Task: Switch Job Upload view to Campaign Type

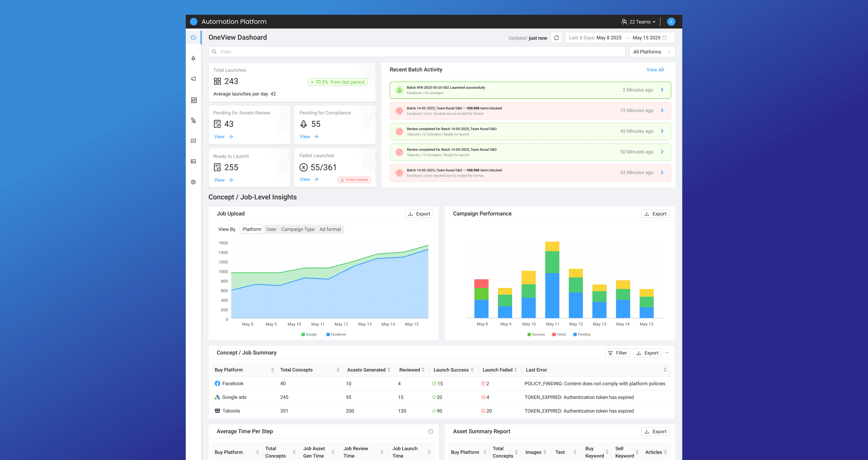Action: [297, 229]
